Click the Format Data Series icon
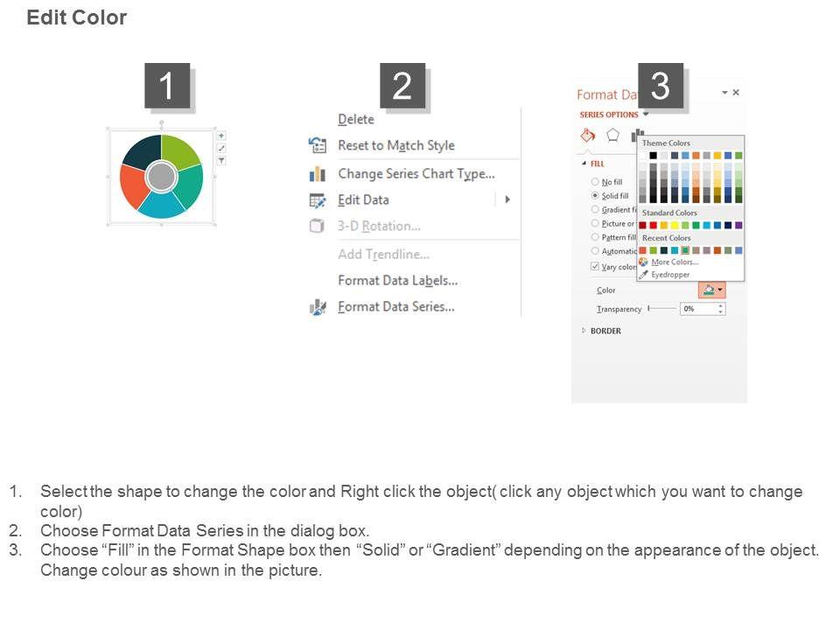The width and height of the screenshot is (840, 630). [318, 307]
